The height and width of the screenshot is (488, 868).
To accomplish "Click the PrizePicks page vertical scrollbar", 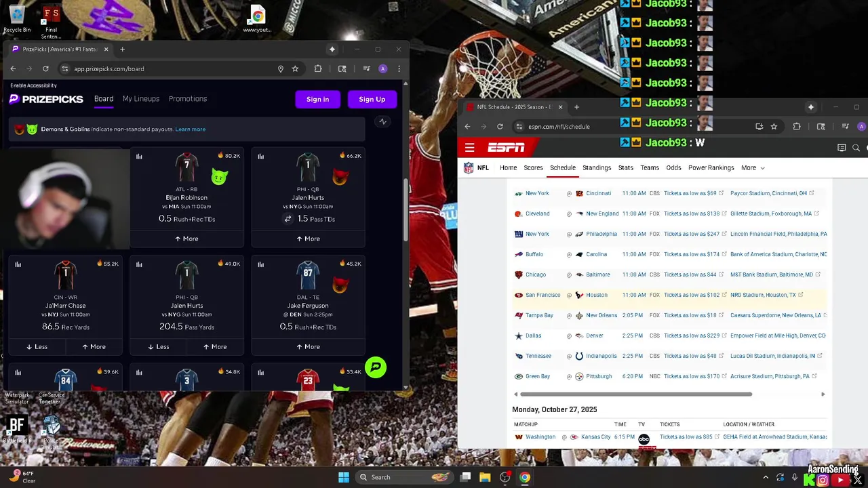I will click(406, 209).
